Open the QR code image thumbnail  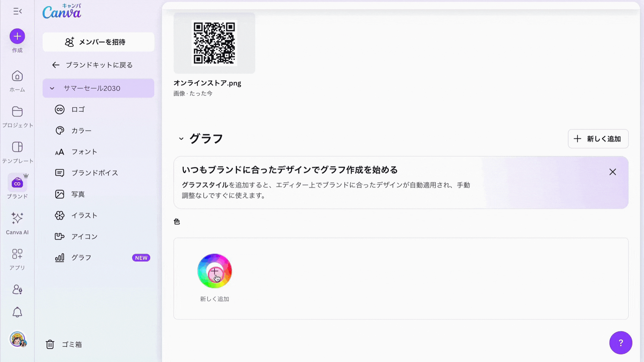[214, 43]
